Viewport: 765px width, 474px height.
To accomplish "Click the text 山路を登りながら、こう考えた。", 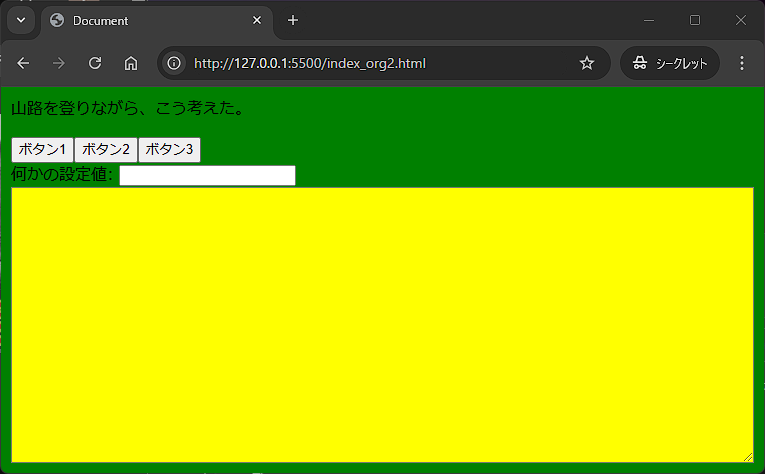I will [128, 108].
